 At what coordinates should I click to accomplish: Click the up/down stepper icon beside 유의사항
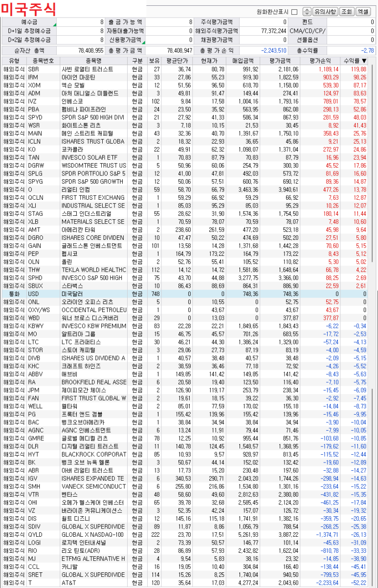click(x=307, y=12)
